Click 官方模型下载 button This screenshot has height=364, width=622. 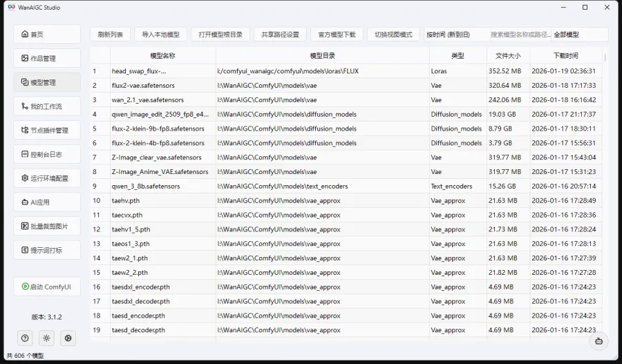click(337, 35)
